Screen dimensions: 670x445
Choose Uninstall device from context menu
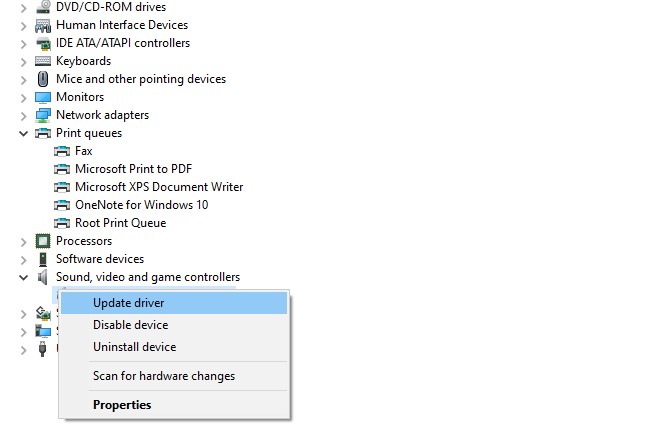click(134, 347)
